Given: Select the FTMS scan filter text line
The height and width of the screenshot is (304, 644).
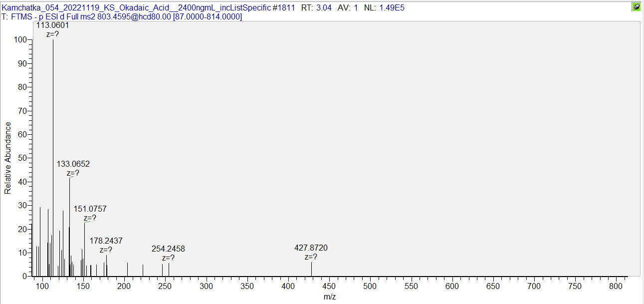Looking at the screenshot, I should coord(122,17).
